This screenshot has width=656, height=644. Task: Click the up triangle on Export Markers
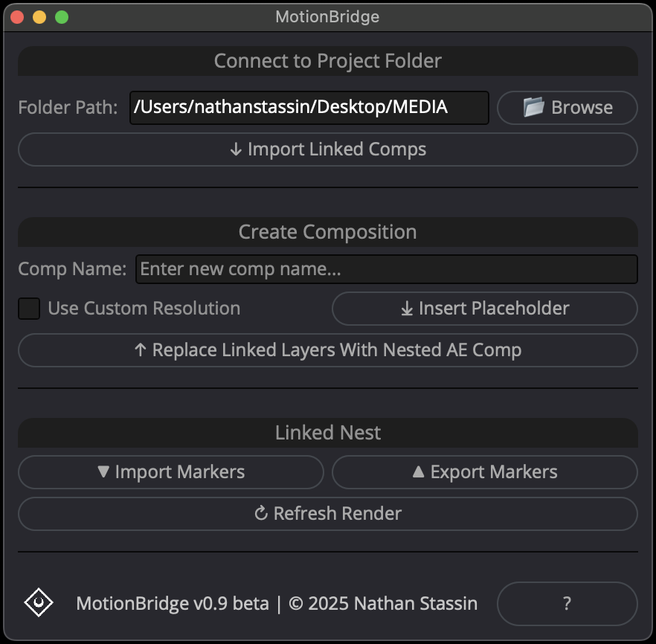(421, 471)
